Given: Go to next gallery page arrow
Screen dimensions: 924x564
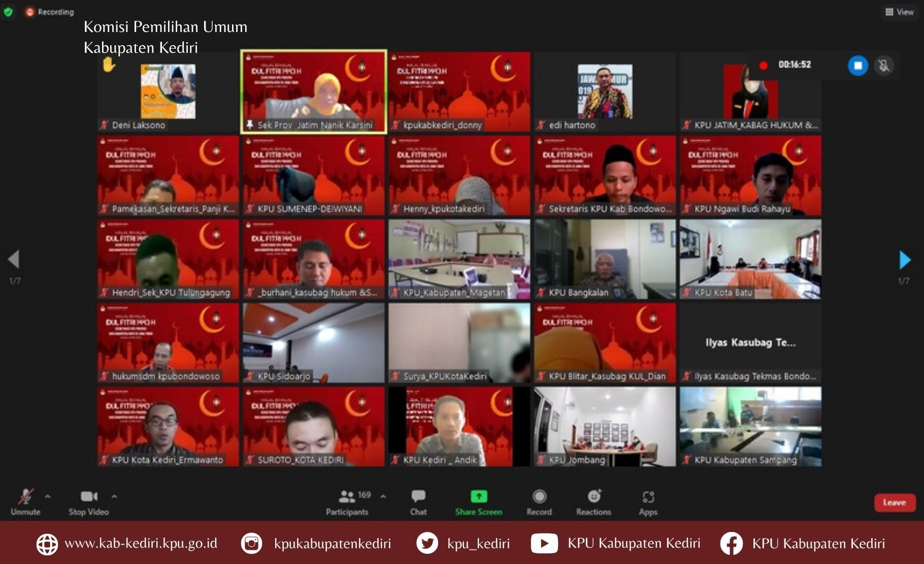Looking at the screenshot, I should coord(904,260).
